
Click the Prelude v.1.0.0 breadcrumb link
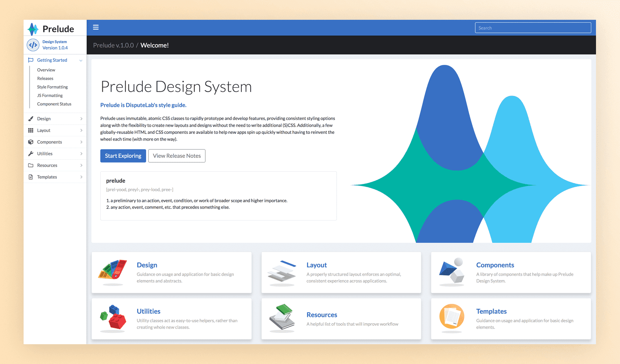coord(113,45)
